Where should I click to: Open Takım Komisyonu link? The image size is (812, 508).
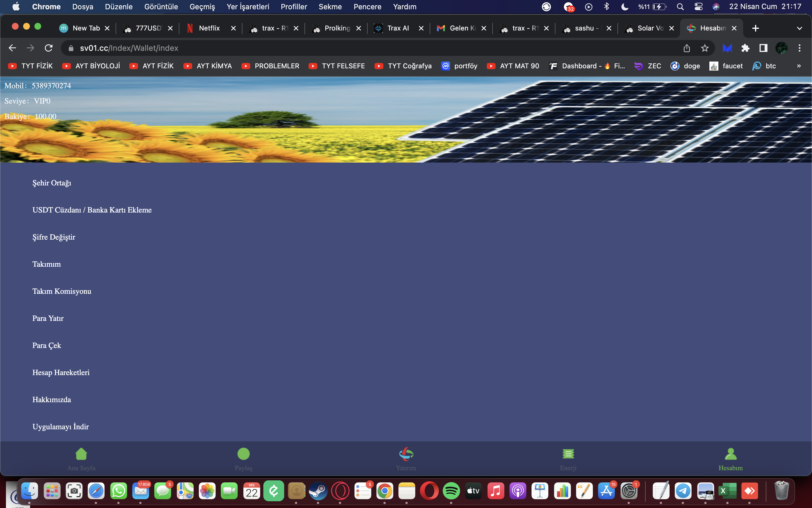(62, 291)
